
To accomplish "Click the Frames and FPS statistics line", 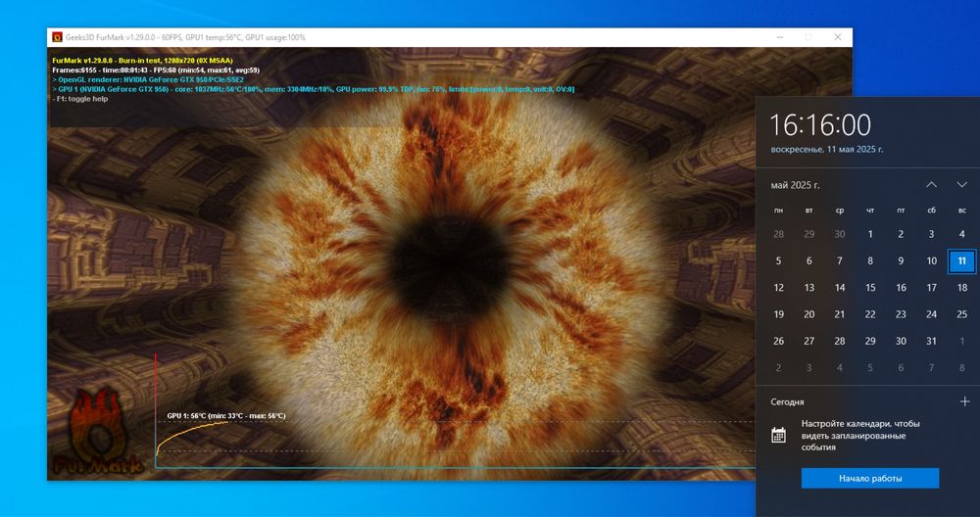I will 156,70.
